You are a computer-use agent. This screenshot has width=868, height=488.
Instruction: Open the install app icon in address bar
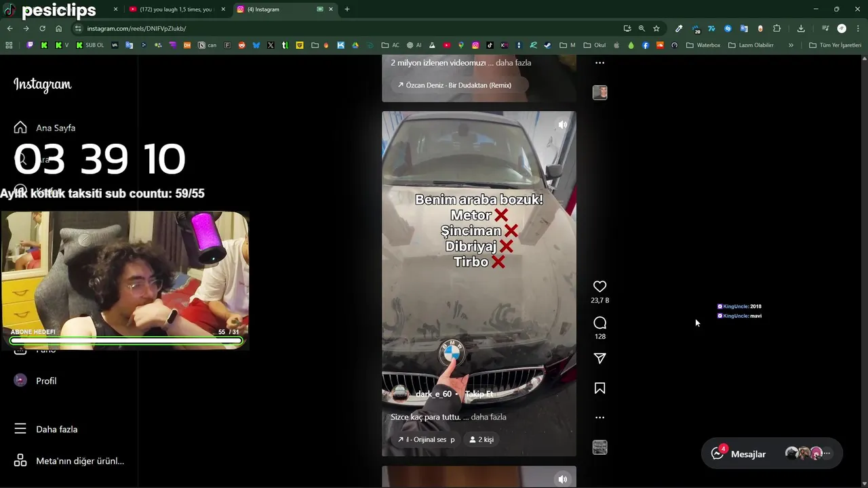tap(627, 28)
